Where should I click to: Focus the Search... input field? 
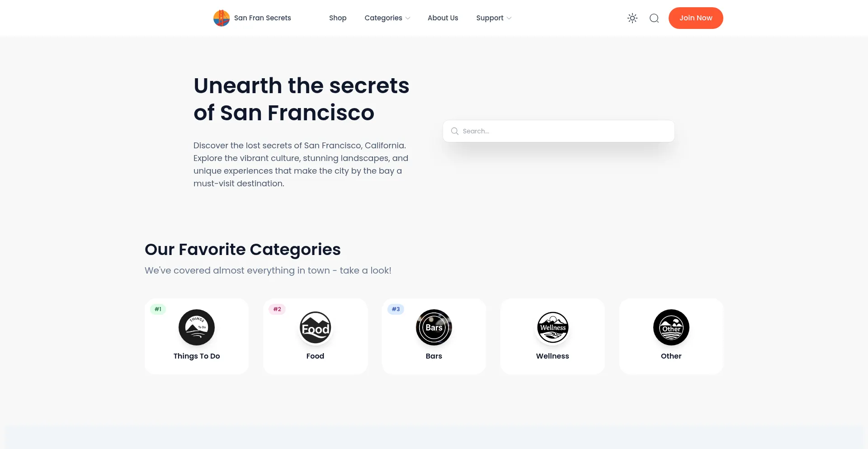point(559,131)
